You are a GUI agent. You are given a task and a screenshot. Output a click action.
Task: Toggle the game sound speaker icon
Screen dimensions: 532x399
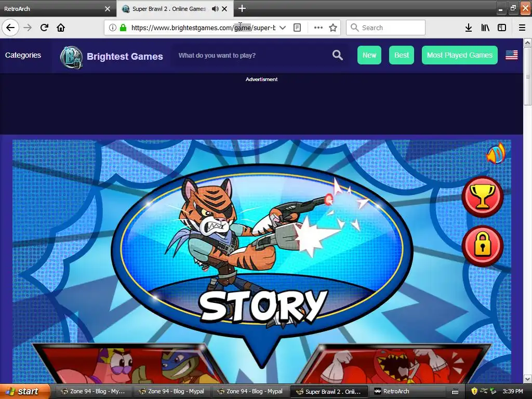(x=496, y=154)
